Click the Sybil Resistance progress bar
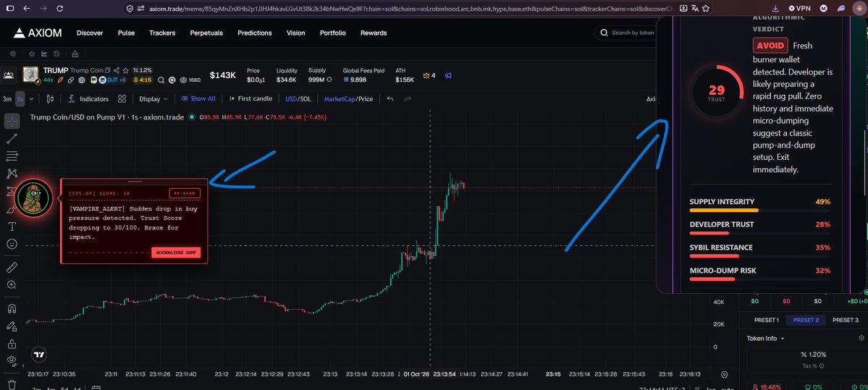The image size is (868, 390). coord(759,256)
